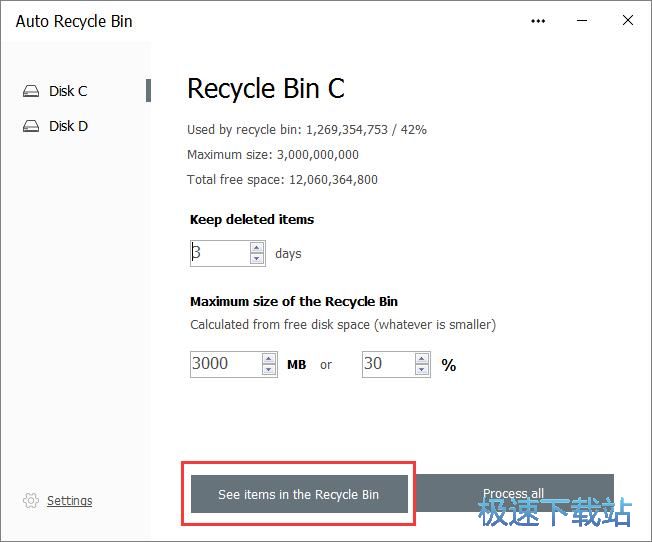
Task: Open the three-dots more options menu
Action: click(539, 21)
